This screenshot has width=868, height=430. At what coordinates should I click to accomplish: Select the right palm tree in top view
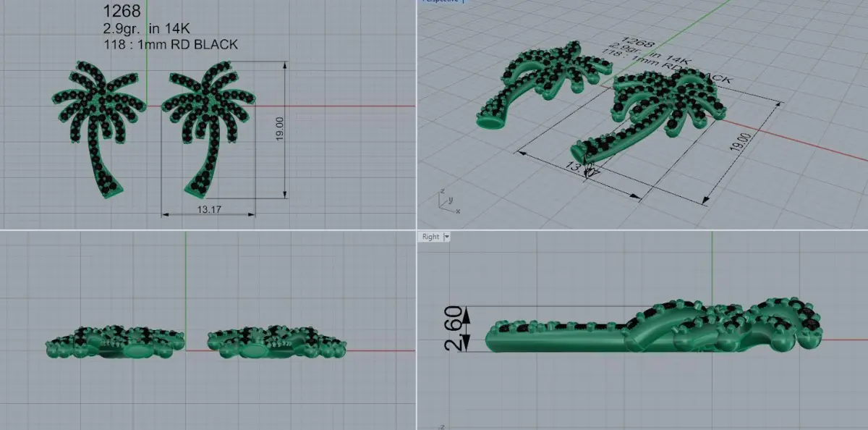[x=208, y=129]
